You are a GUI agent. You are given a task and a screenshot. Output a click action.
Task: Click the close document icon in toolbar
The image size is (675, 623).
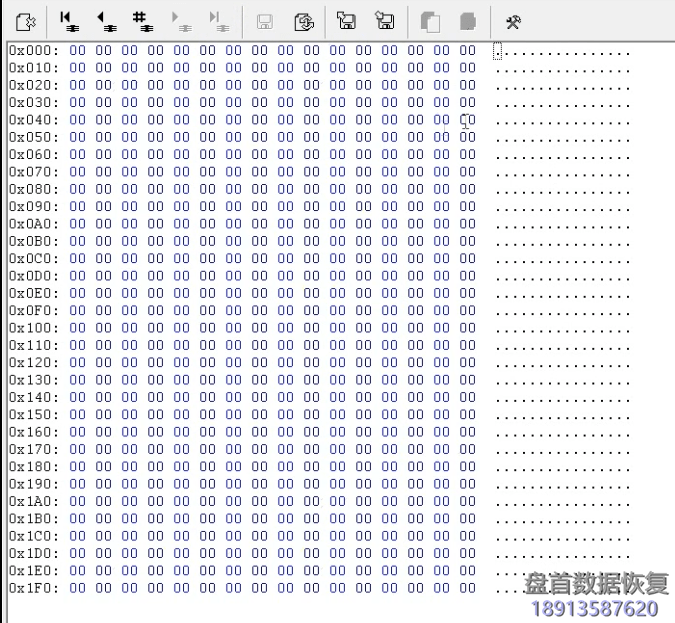pos(27,20)
